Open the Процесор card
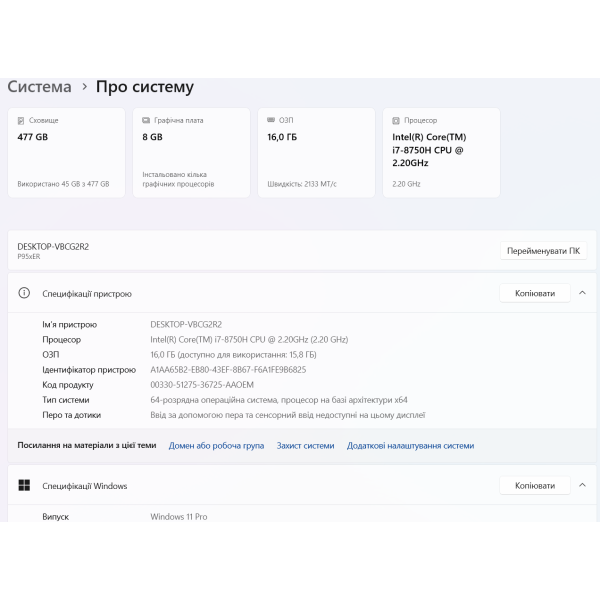The height and width of the screenshot is (600, 600). (442, 153)
